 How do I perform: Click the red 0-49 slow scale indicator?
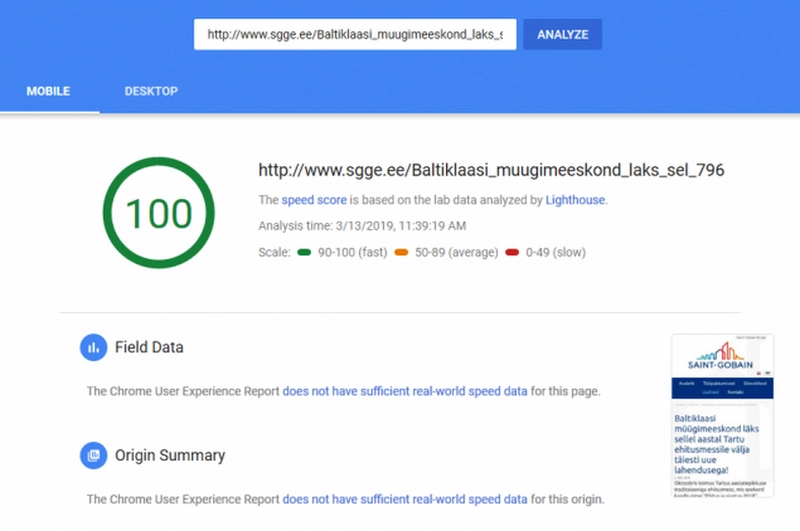click(512, 252)
